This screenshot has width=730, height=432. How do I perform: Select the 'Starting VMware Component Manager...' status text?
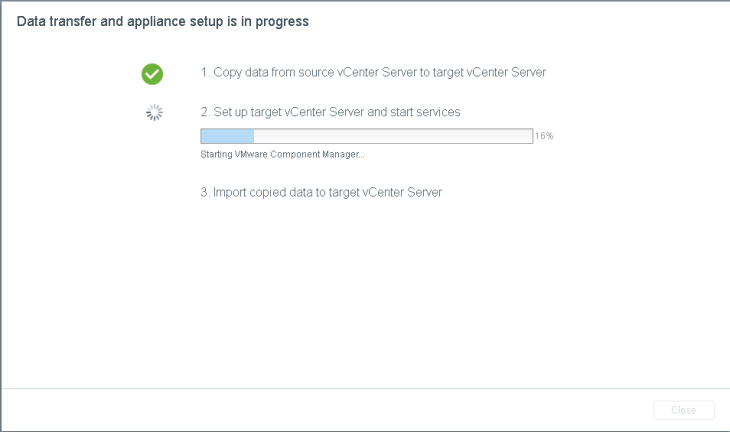click(282, 154)
